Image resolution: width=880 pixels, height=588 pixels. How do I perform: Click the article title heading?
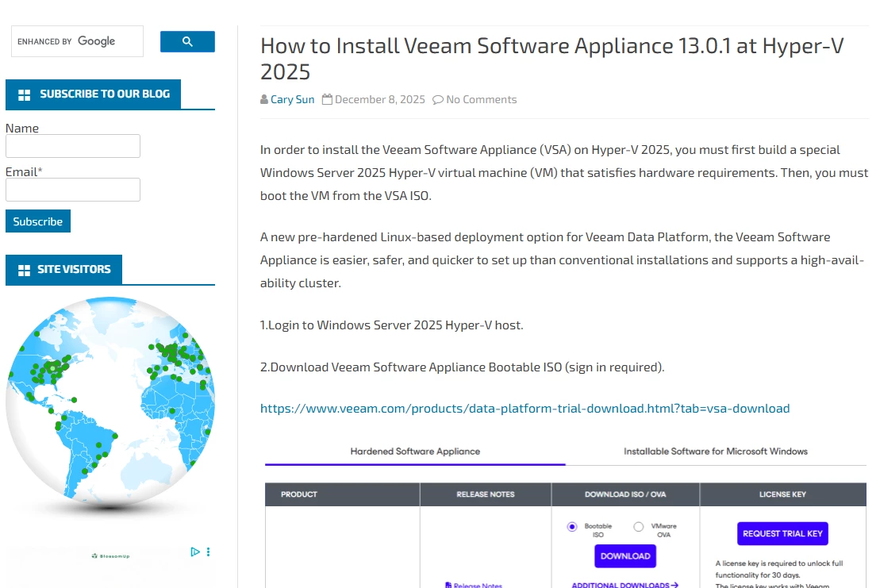point(552,59)
